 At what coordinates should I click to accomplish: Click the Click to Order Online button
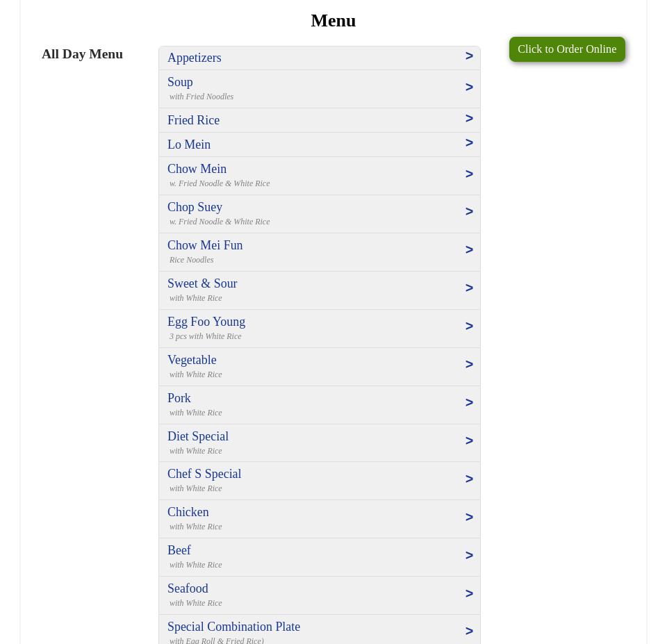click(x=566, y=49)
